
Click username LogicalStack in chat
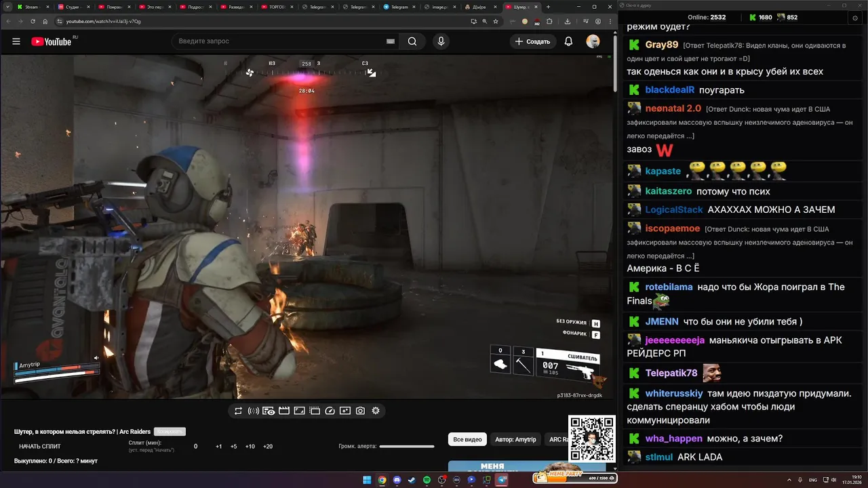click(x=674, y=209)
